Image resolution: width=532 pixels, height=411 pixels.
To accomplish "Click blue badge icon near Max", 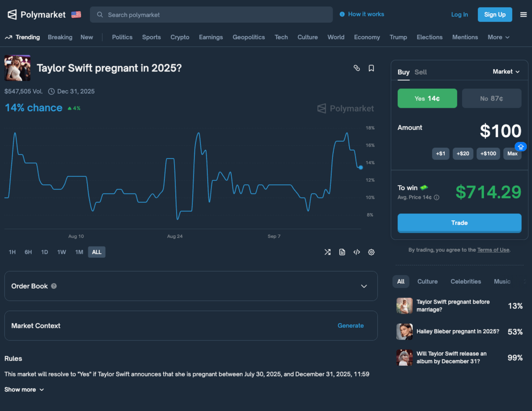I will click(521, 147).
